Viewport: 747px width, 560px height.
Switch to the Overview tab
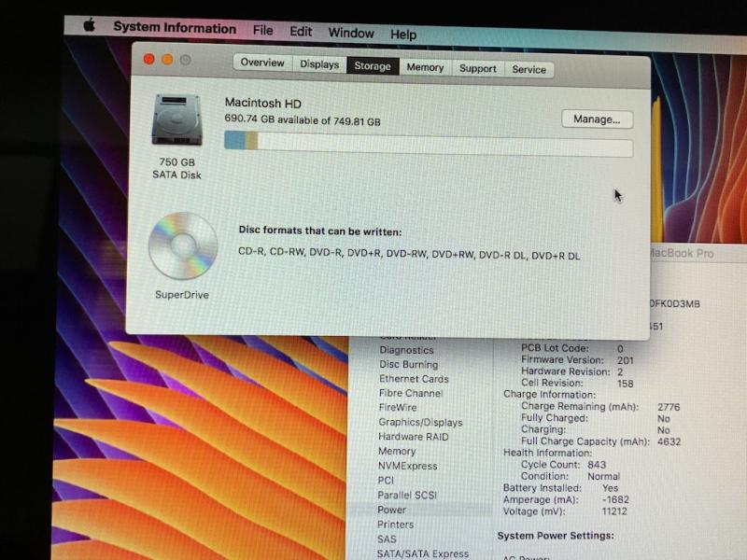pyautogui.click(x=262, y=63)
